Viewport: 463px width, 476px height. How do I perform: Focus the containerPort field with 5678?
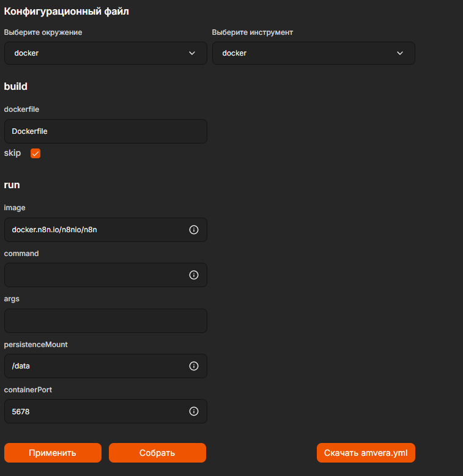(x=106, y=411)
